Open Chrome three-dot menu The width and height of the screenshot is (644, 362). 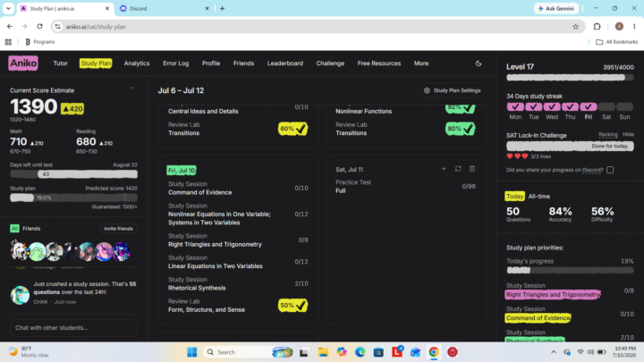click(634, 27)
